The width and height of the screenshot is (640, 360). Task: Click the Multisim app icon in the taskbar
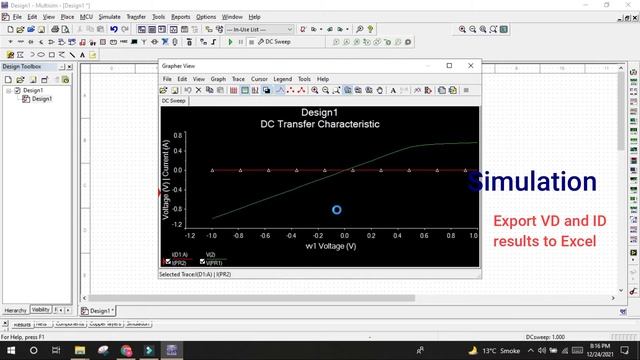click(x=171, y=350)
